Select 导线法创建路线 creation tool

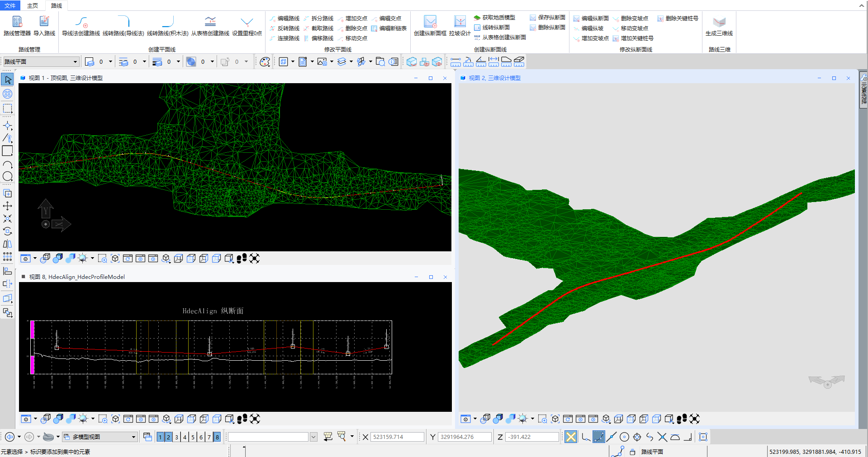click(x=81, y=26)
